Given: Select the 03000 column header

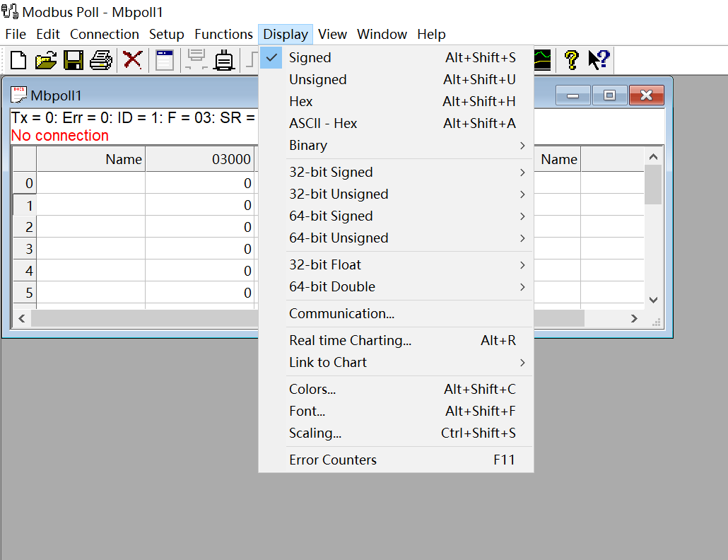Looking at the screenshot, I should click(x=199, y=159).
